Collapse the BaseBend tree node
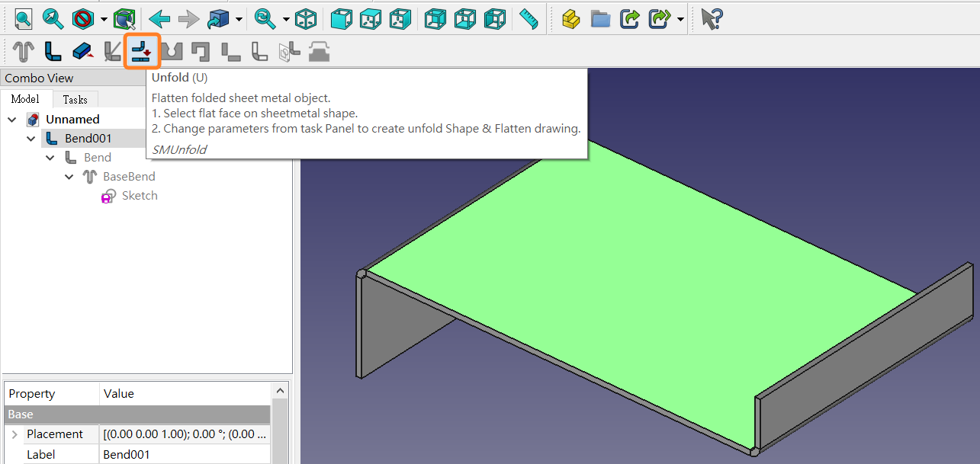980x464 pixels. coord(69,177)
